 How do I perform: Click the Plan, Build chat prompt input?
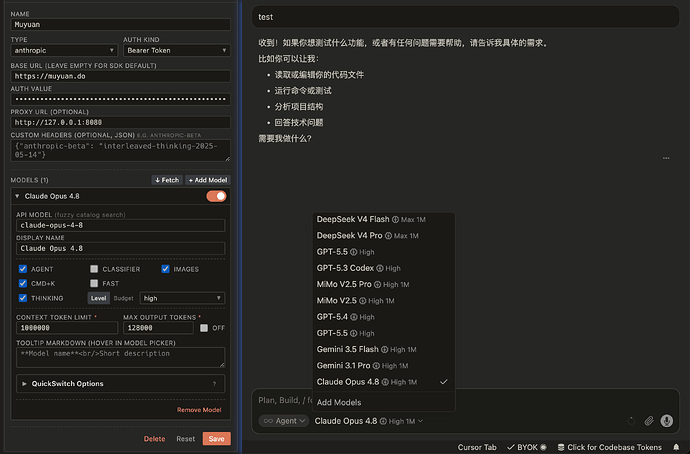click(284, 400)
